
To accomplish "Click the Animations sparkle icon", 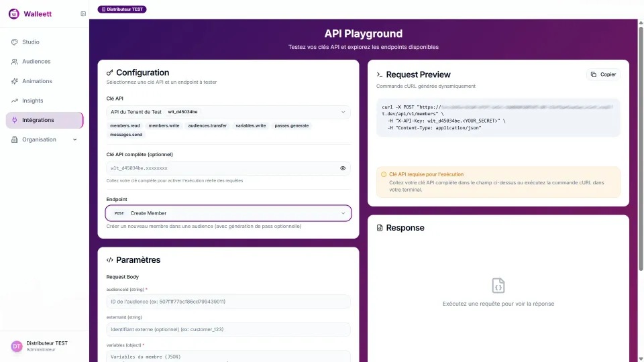I will pos(14,81).
